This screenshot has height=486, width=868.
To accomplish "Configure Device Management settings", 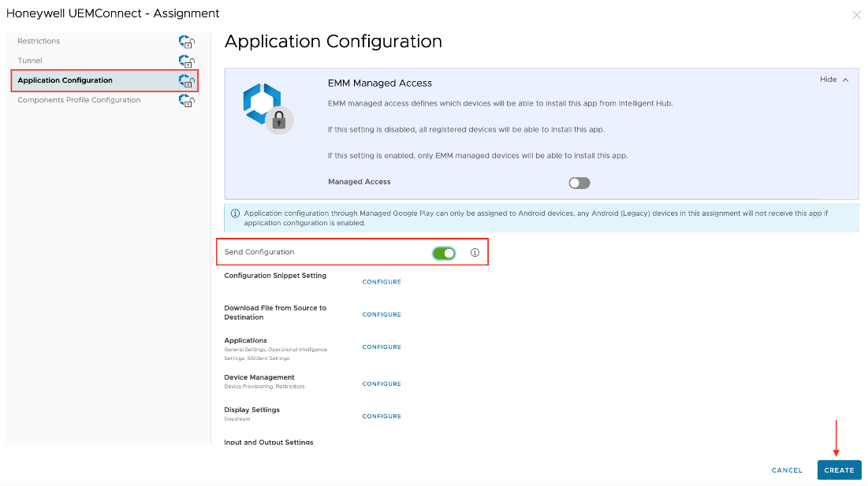I will 382,384.
